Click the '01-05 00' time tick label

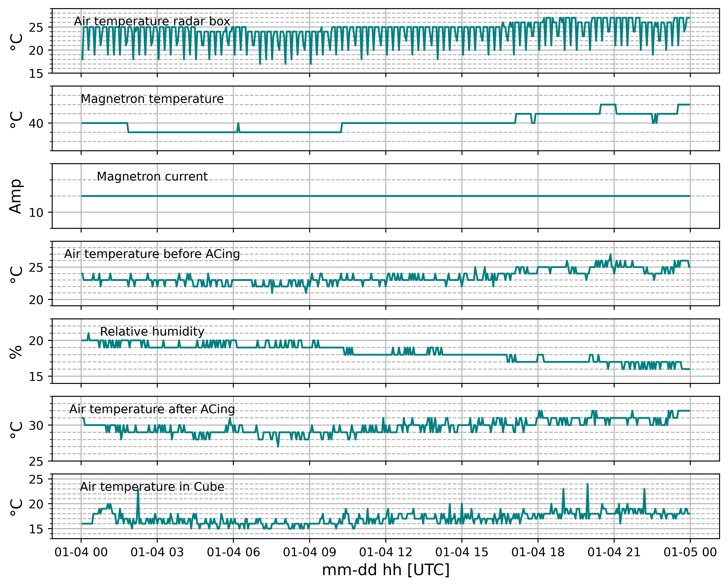[690, 552]
